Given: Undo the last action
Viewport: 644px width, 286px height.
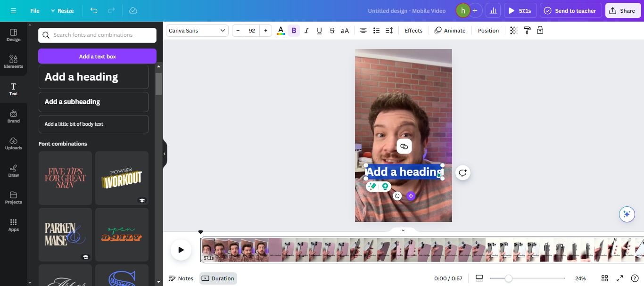Looking at the screenshot, I should pos(94,10).
